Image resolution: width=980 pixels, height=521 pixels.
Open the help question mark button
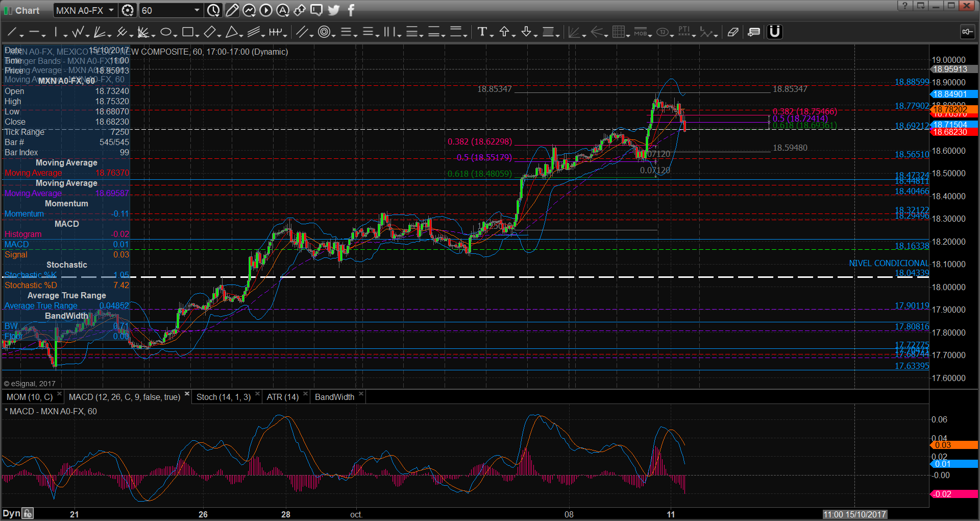905,6
